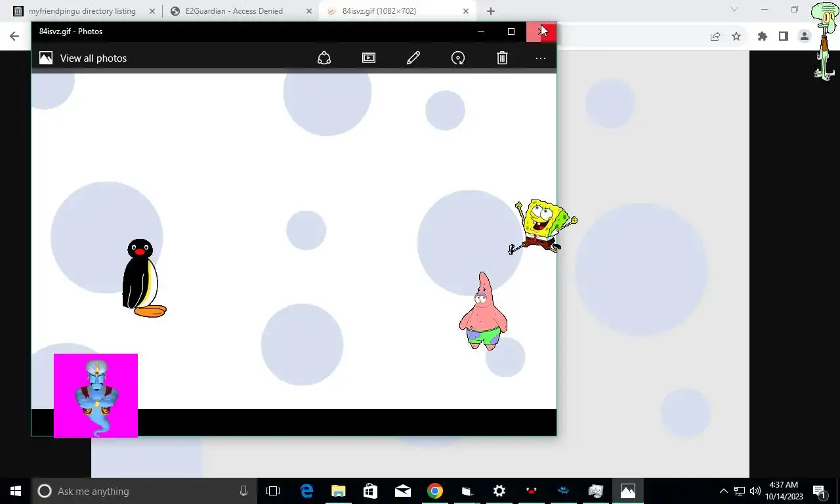Close the Photos window
This screenshot has width=840, height=504.
pyautogui.click(x=541, y=31)
